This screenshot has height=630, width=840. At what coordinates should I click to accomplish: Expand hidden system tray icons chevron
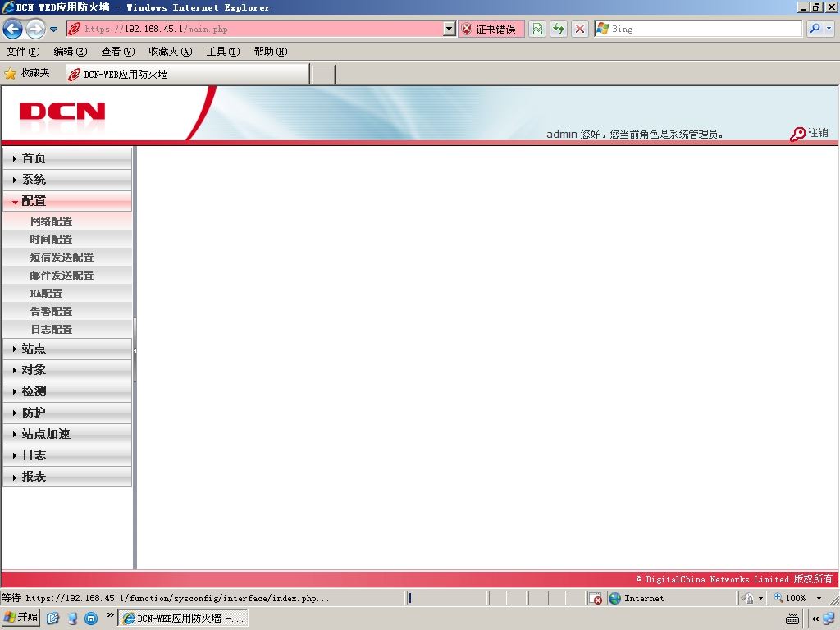click(x=815, y=619)
